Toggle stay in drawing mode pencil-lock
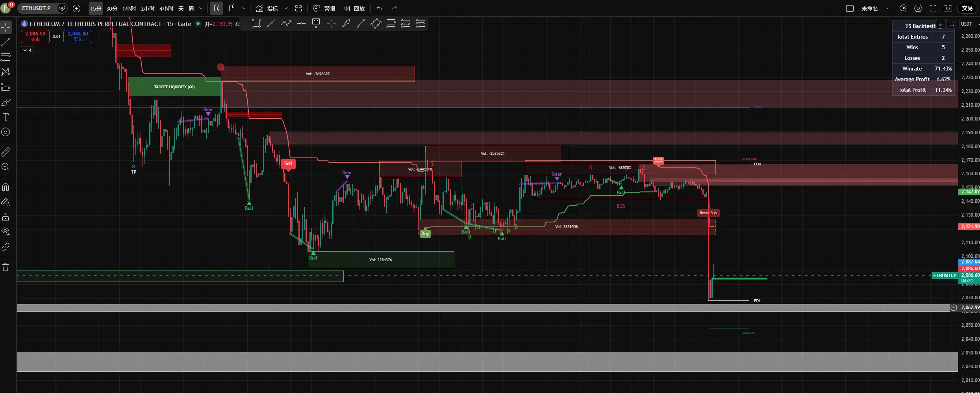Screen dimensions: 980x393 (x=6, y=202)
